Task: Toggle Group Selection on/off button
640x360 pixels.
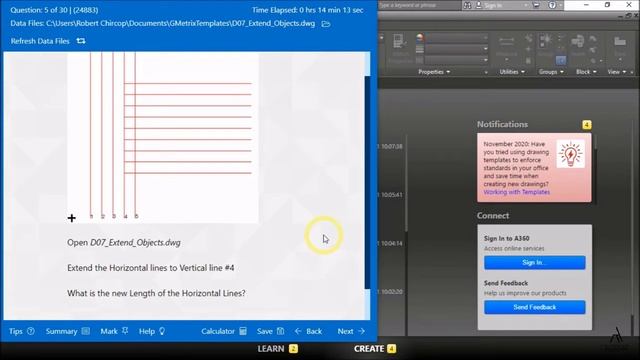Action: pyautogui.click(x=561, y=60)
